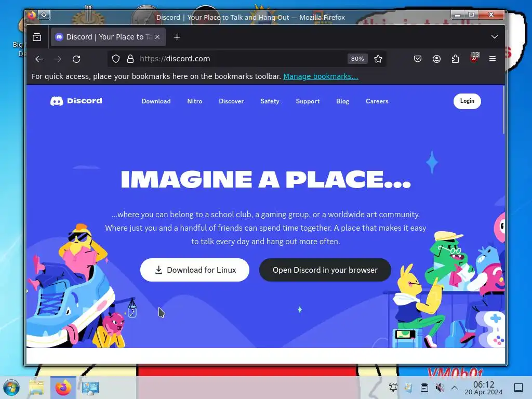This screenshot has height=399, width=532.
Task: Open a new tab with the plus button
Action: coord(177,37)
